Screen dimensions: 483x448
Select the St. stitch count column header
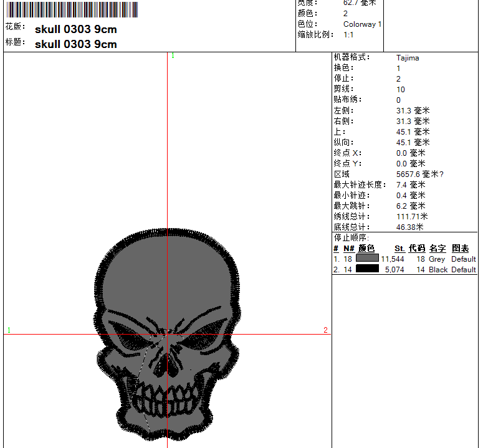coord(399,249)
